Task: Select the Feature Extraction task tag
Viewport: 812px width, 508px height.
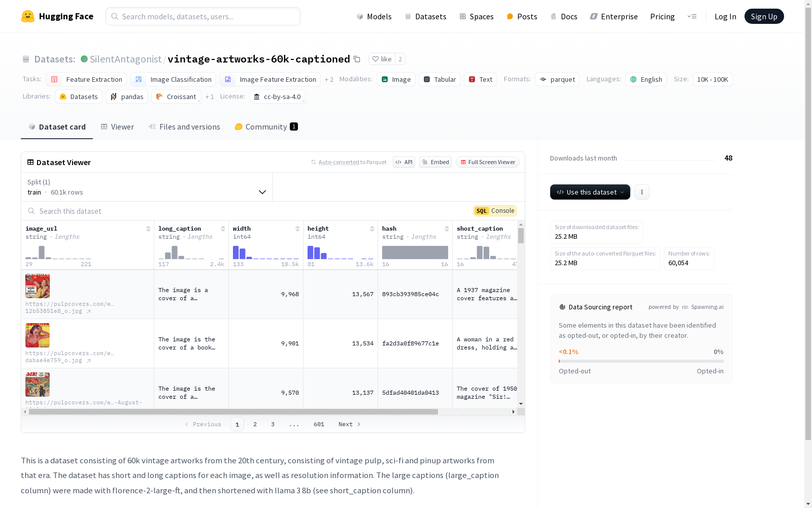Action: click(86, 79)
